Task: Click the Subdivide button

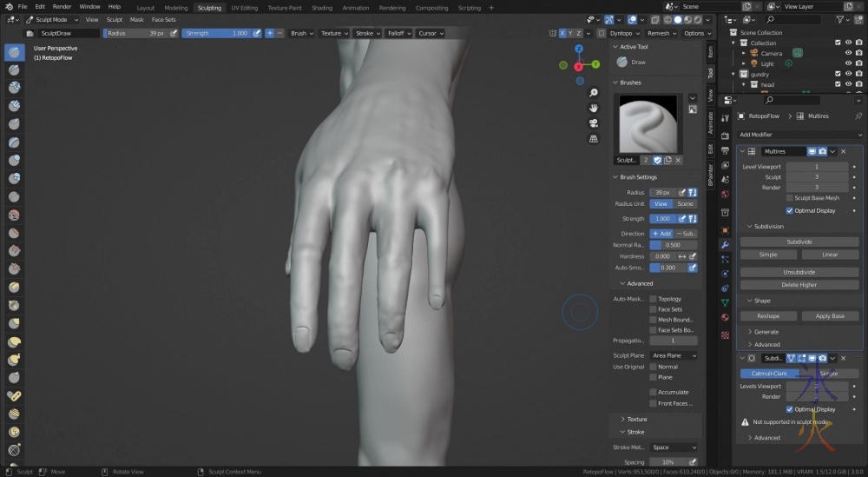Action: click(799, 242)
